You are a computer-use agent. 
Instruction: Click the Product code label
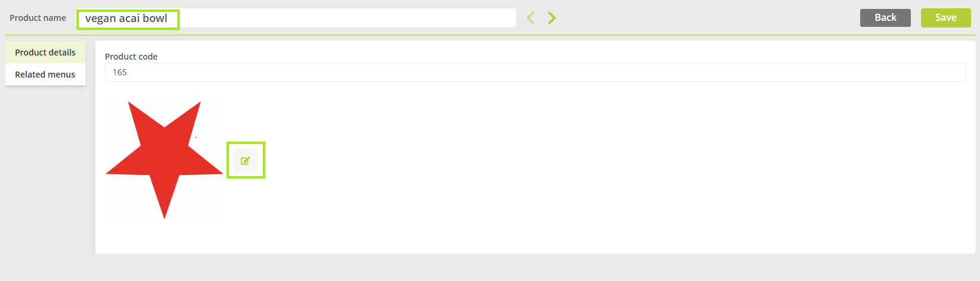[x=131, y=57]
